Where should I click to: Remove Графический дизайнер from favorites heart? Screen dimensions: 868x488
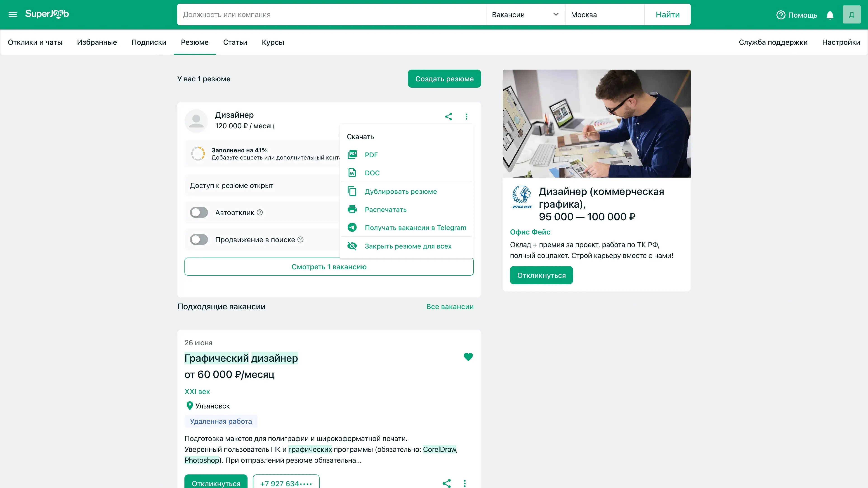point(468,357)
